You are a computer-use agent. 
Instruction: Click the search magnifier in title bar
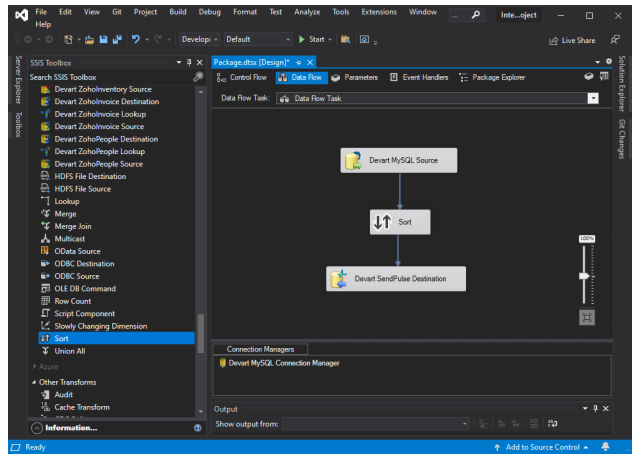476,15
